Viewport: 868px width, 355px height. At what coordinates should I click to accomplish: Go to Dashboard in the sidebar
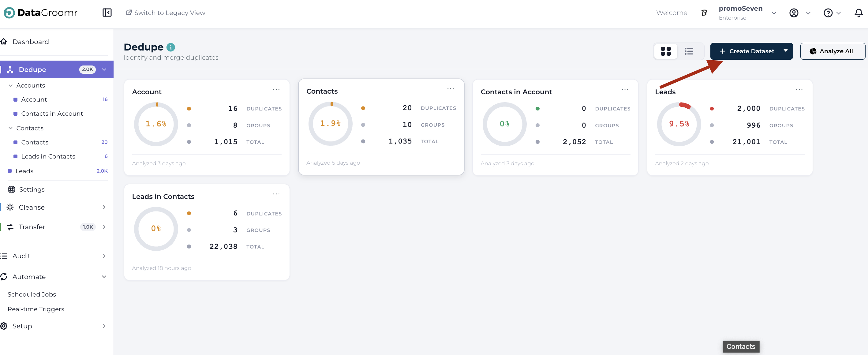tap(30, 42)
